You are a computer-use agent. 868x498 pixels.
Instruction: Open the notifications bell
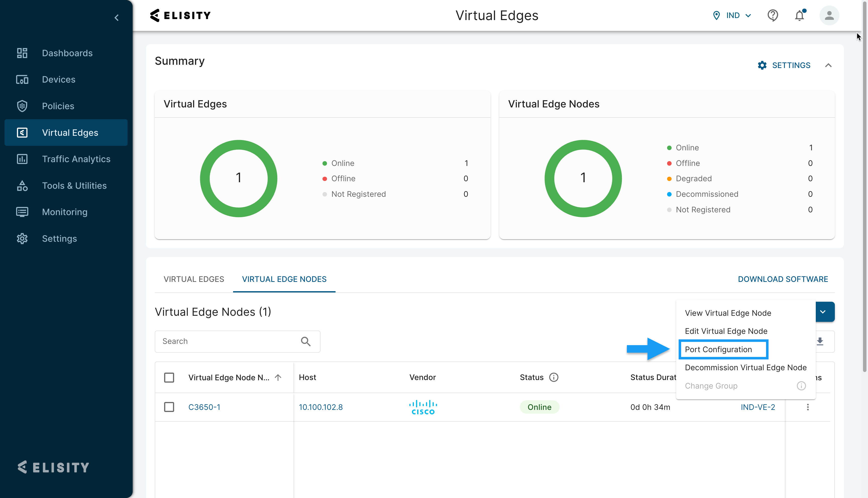click(800, 15)
